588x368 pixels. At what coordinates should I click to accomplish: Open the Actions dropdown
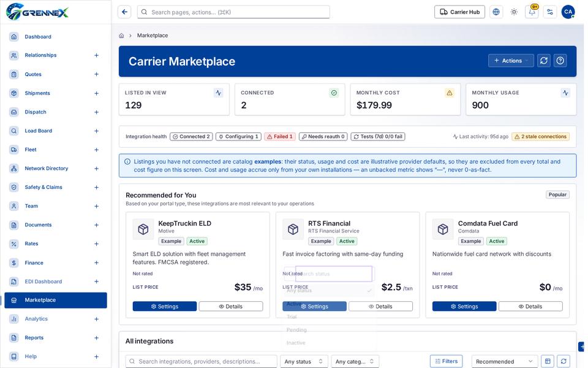click(511, 61)
